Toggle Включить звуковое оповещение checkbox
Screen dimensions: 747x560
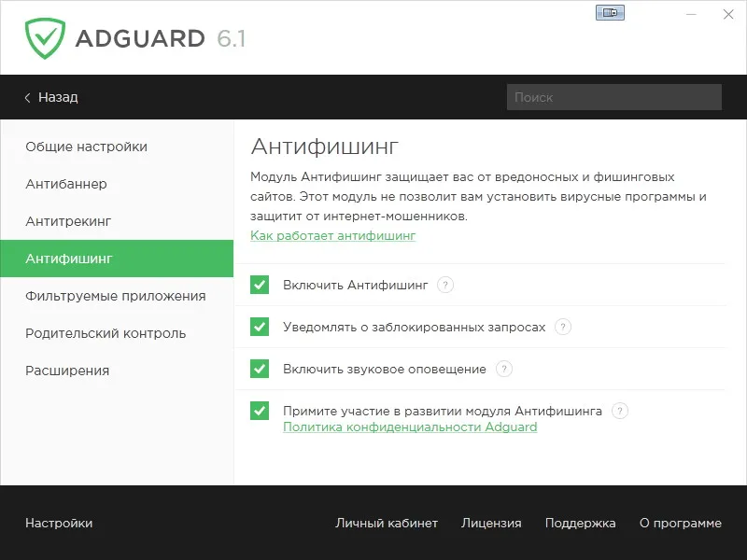[x=260, y=369]
